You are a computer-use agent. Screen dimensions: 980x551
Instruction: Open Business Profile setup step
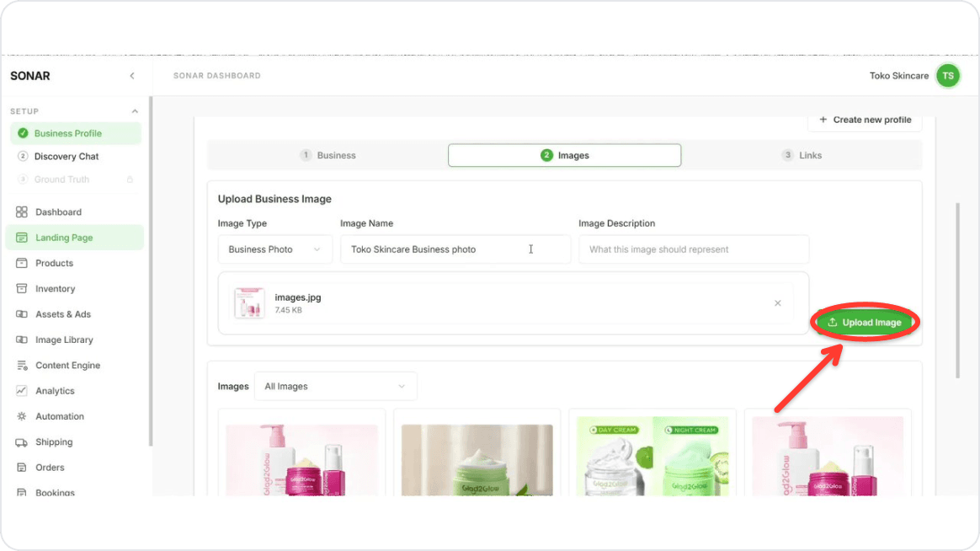[76, 133]
